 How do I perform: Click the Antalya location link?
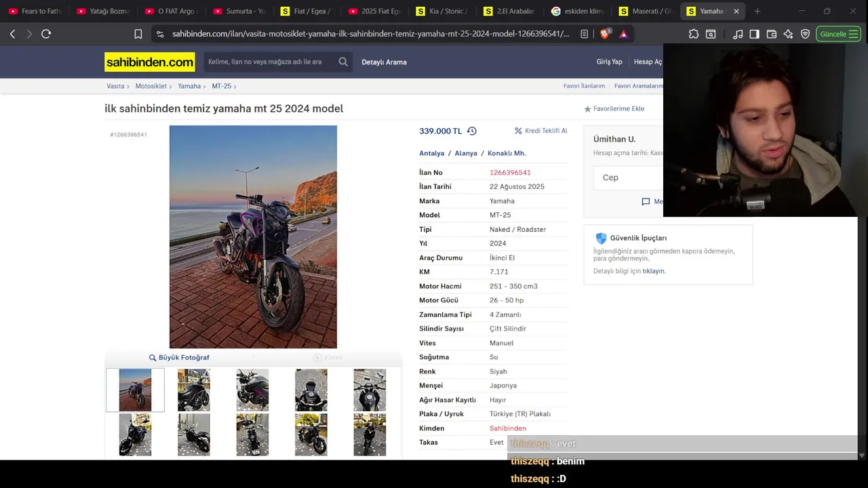click(x=431, y=153)
